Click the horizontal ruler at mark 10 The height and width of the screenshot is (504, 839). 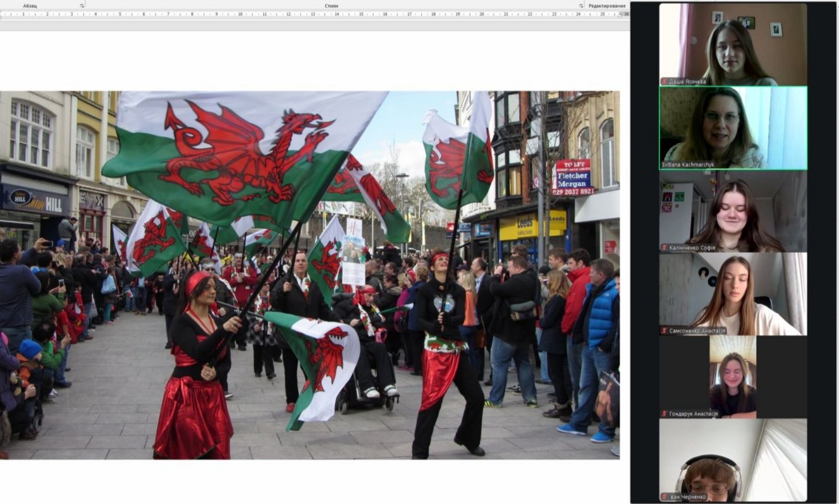(240, 14)
